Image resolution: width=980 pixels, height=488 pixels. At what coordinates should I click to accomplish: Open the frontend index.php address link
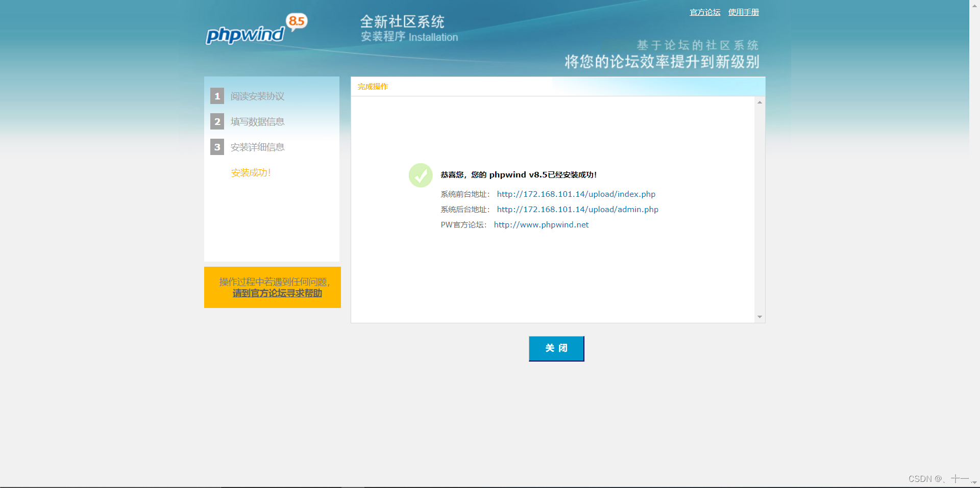tap(576, 194)
